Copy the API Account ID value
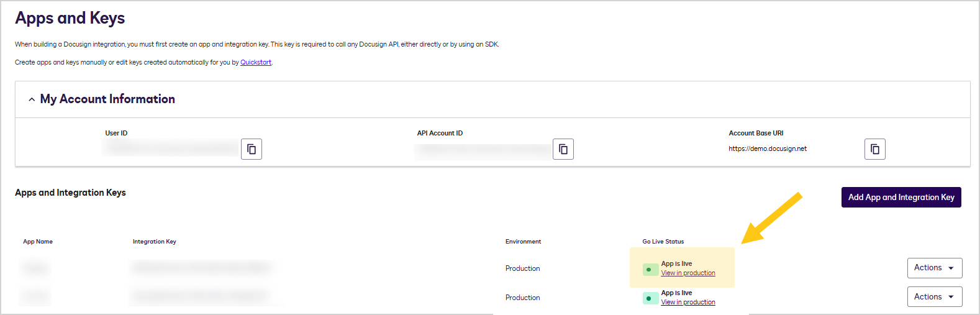This screenshot has height=315, width=980. (563, 149)
